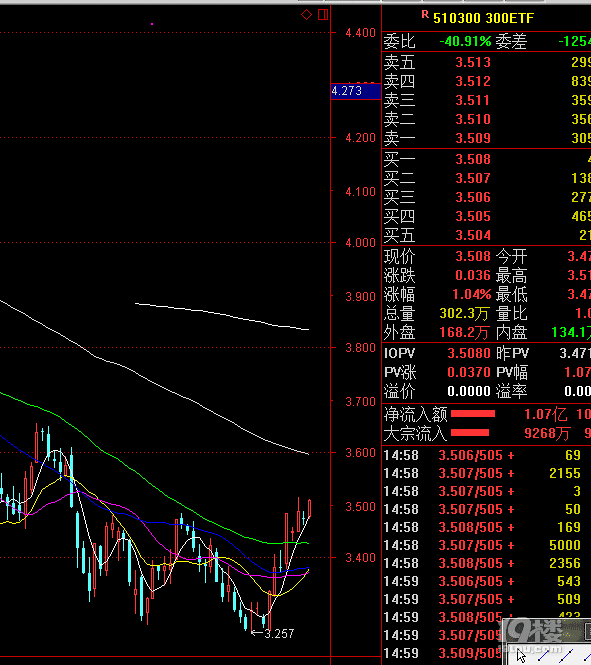The width and height of the screenshot is (591, 665).
Task: Click the 4.400 price axis label
Action: tap(360, 33)
